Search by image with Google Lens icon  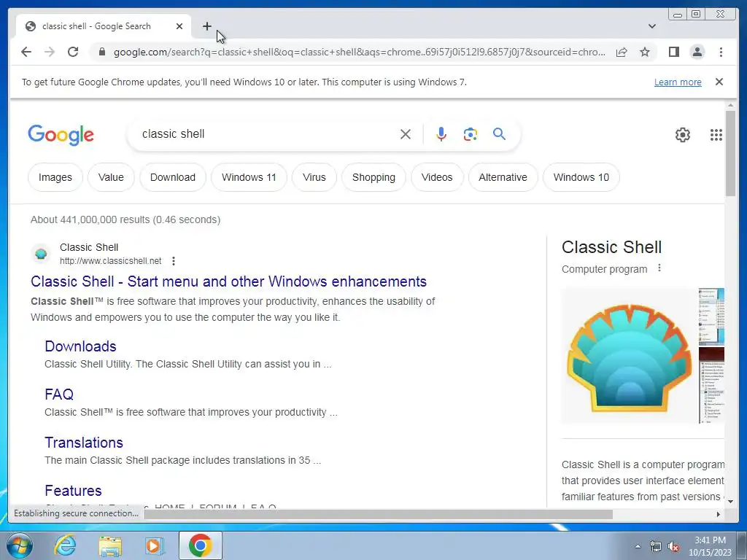[471, 134]
